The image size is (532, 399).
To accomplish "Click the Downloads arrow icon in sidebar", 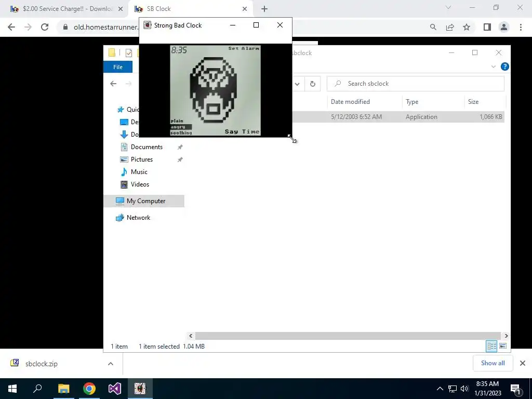I will [x=124, y=135].
